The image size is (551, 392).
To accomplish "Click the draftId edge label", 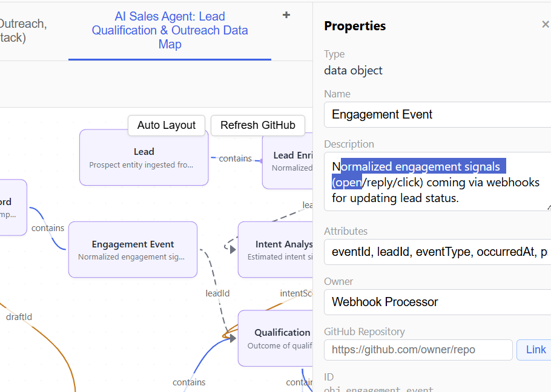I will pyautogui.click(x=19, y=316).
